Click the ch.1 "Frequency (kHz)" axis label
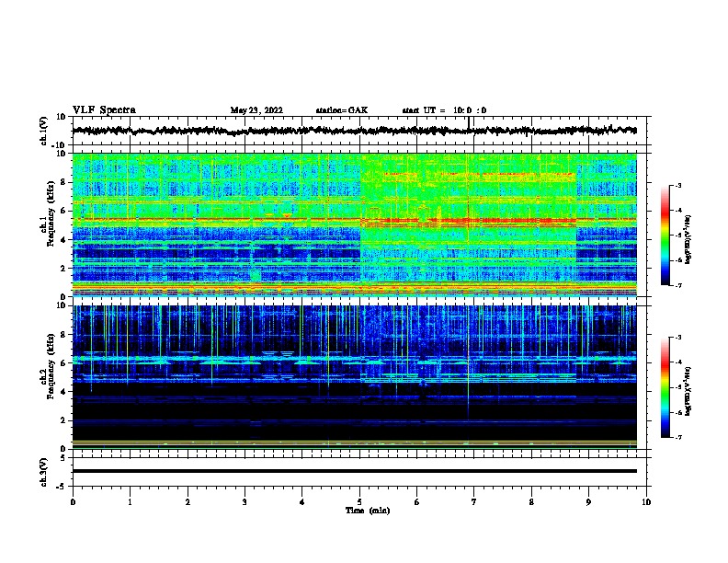 51,214
